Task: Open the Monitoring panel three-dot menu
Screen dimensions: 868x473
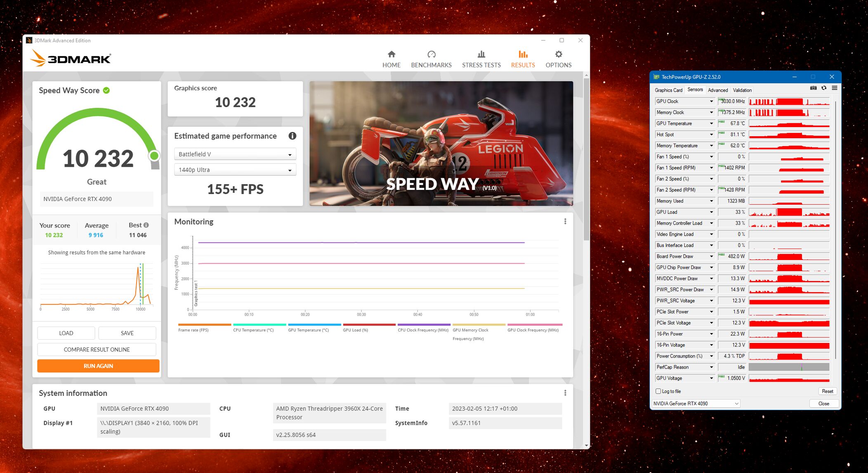Action: point(565,222)
